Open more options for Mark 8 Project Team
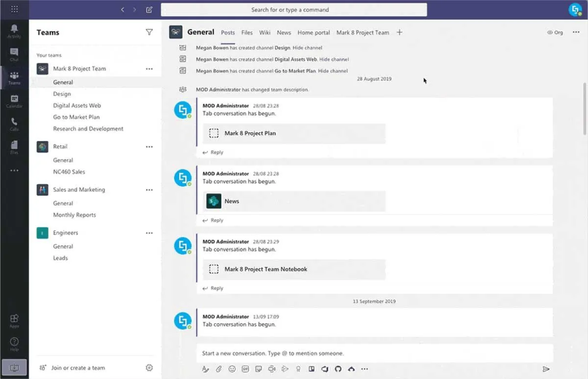 149,69
